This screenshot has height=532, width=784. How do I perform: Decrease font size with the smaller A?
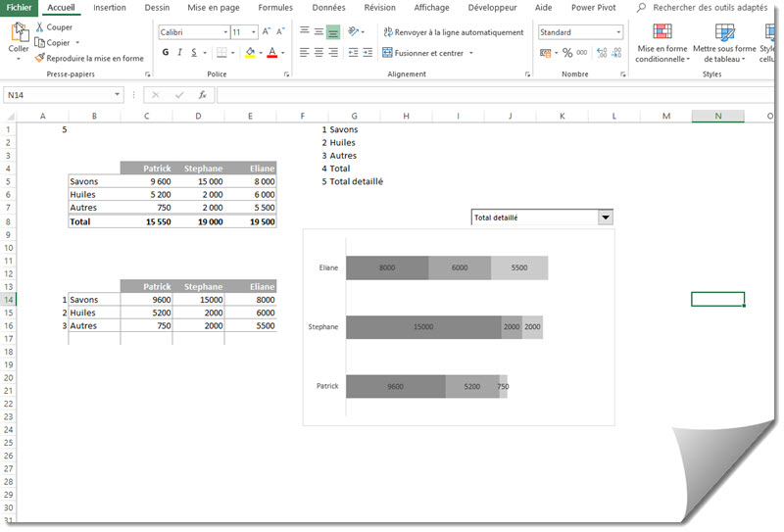[280, 32]
